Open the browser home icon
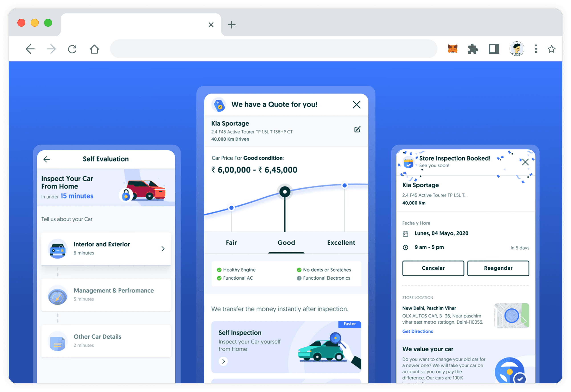This screenshot has width=571, height=392. [x=94, y=49]
